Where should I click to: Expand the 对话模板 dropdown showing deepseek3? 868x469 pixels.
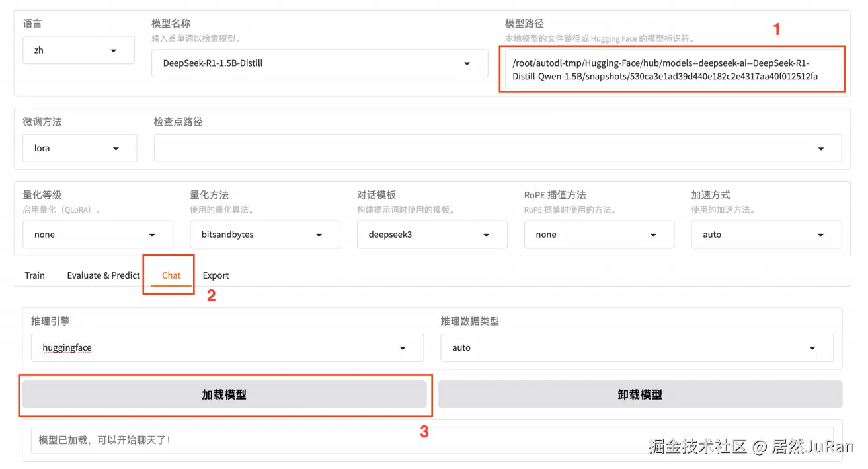(x=432, y=234)
